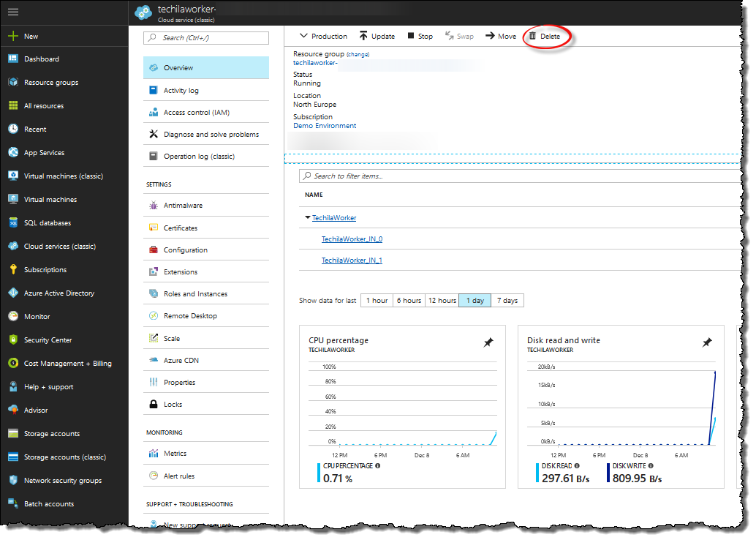Select the Overview tab
756x540 pixels.
(x=206, y=67)
